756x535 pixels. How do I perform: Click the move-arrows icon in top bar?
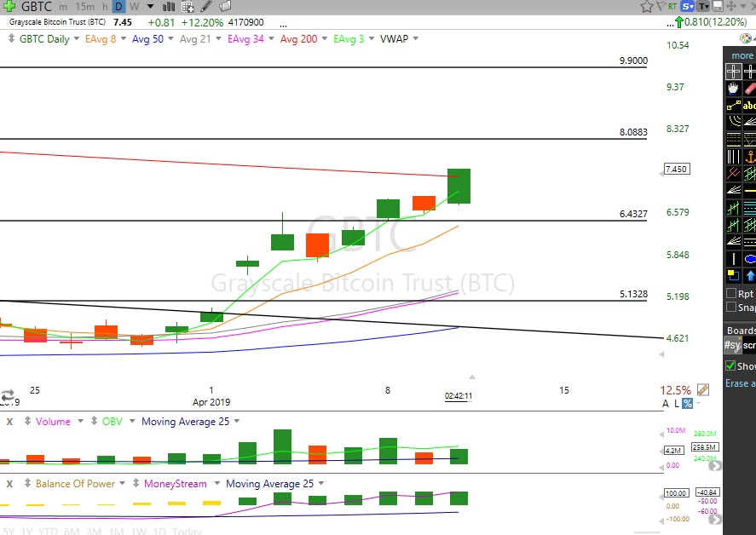[731, 6]
